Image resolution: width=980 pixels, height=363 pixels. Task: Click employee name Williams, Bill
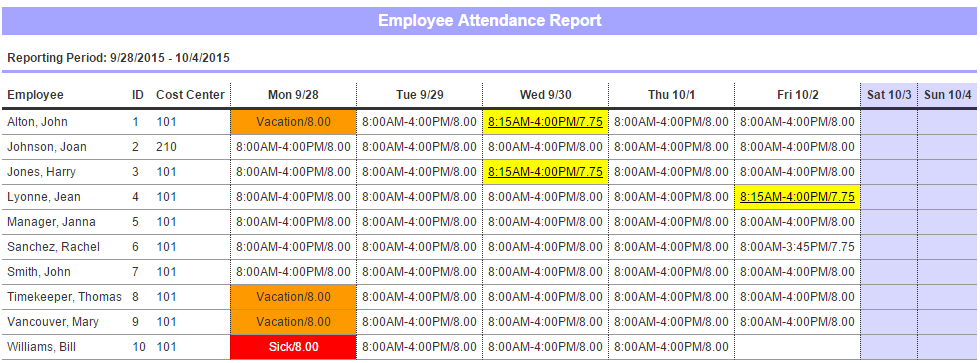[x=41, y=347]
